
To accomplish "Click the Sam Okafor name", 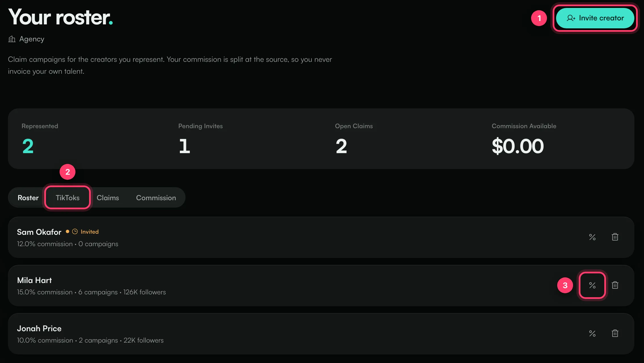I will [39, 232].
